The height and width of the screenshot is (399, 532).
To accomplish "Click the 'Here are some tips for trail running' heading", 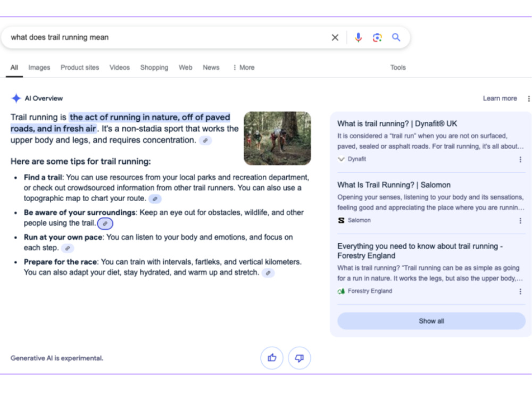I will (x=81, y=162).
